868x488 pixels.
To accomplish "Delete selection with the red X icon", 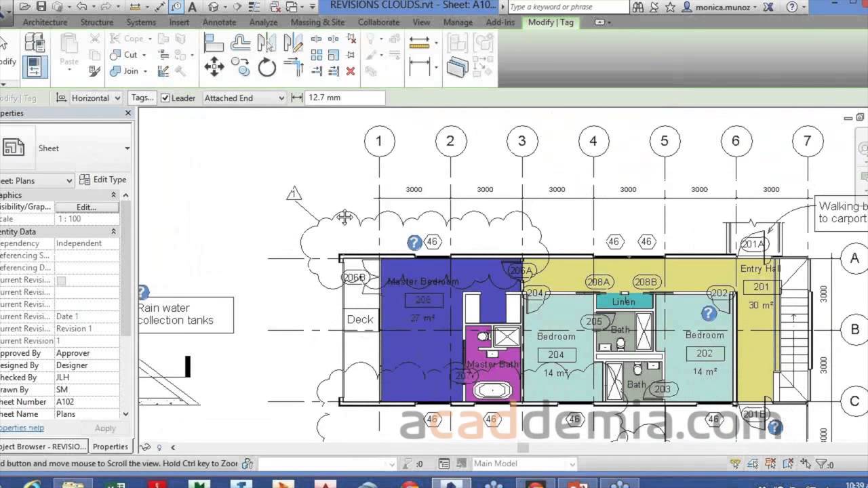I will [351, 70].
